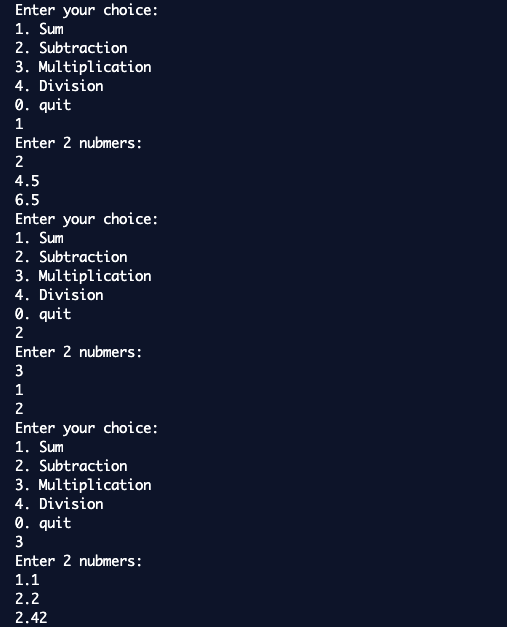The height and width of the screenshot is (627, 507).
Task: Click the second '0. quit' menu line
Action: coord(43,314)
